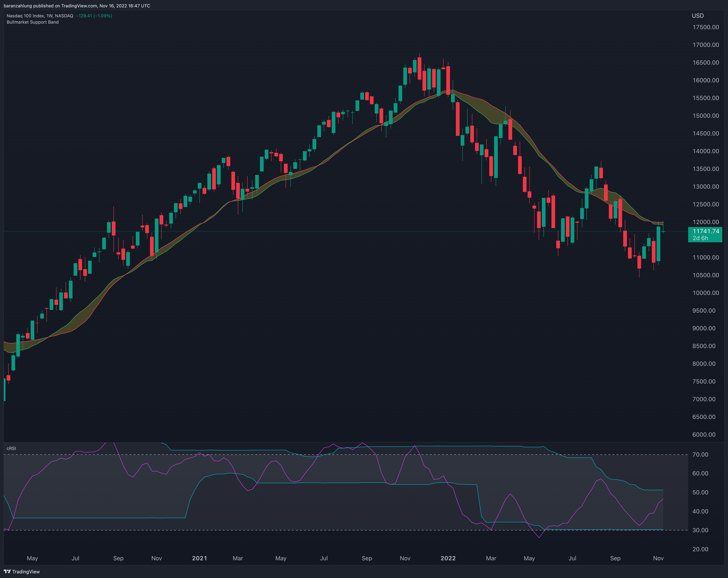728x578 pixels.
Task: Click the countdown text 2d 6h
Action: pyautogui.click(x=700, y=238)
